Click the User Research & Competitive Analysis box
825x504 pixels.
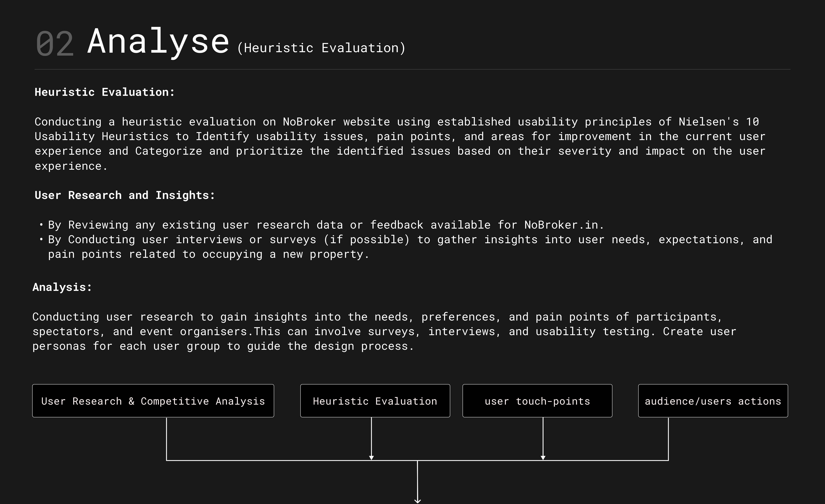pos(153,401)
